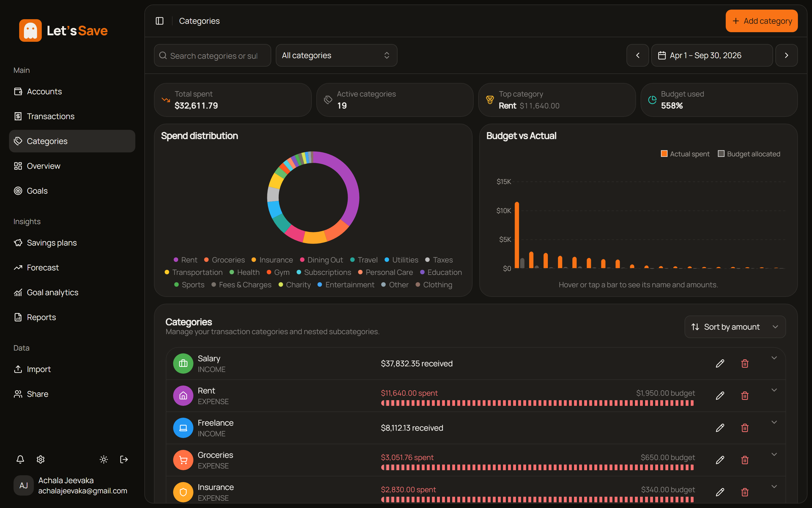The height and width of the screenshot is (508, 812).
Task: Edit the Insurance category
Action: pyautogui.click(x=720, y=492)
